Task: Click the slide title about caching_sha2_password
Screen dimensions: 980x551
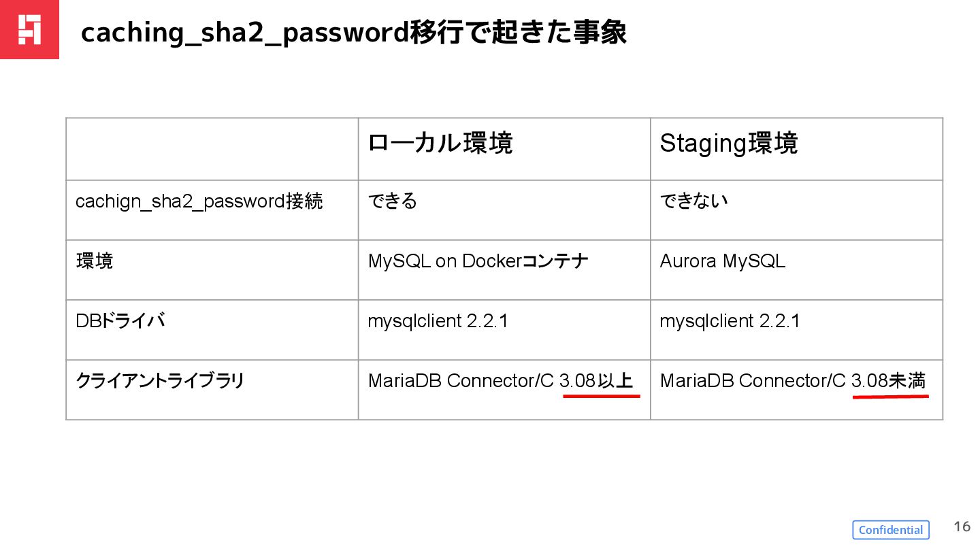Action: pyautogui.click(x=353, y=33)
